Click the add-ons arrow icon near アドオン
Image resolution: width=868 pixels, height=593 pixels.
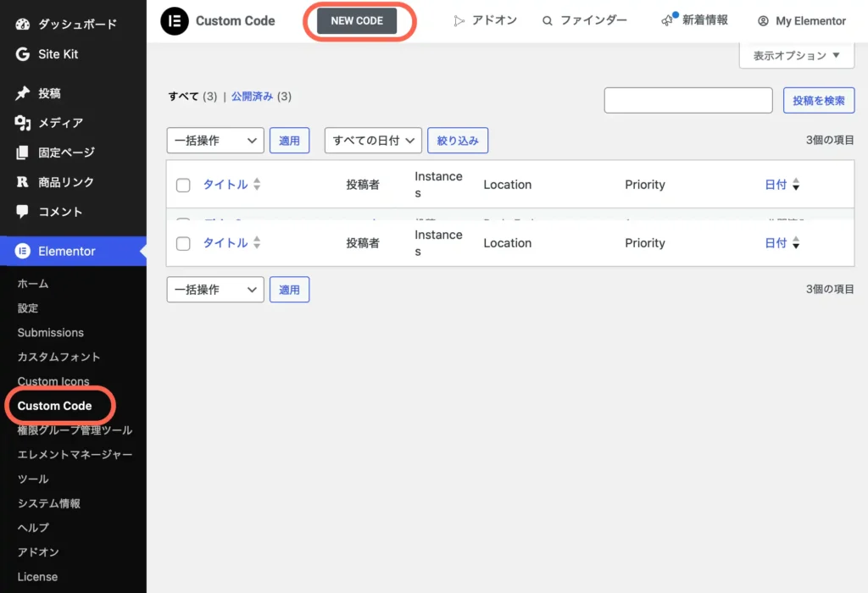click(459, 21)
